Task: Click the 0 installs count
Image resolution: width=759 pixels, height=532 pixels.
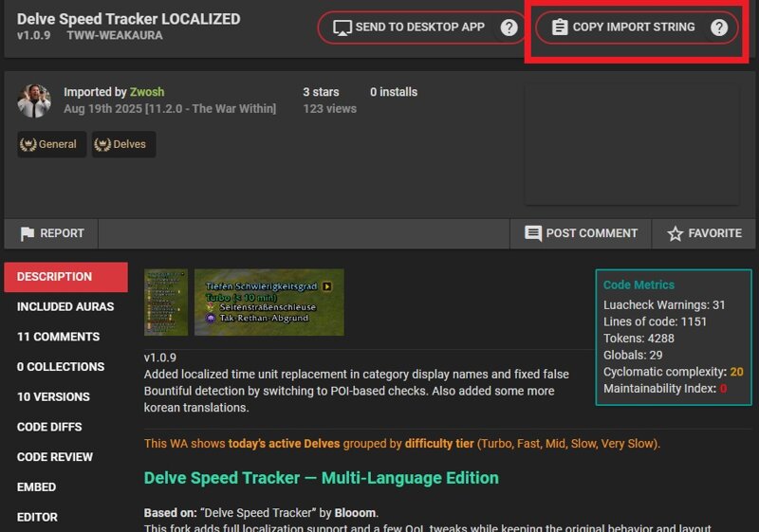Action: 394,92
